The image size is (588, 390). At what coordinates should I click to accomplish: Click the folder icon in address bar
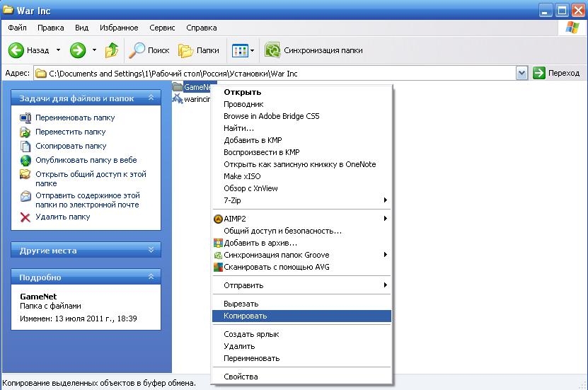(x=40, y=74)
